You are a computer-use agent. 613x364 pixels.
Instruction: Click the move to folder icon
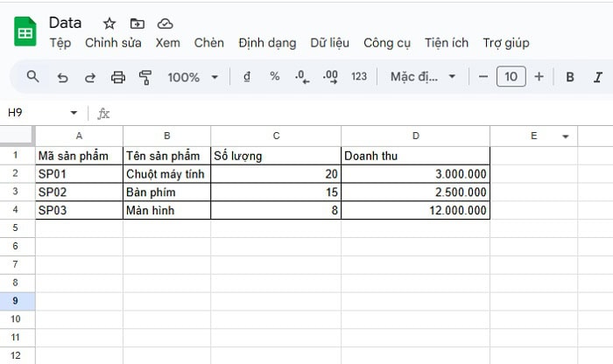137,24
